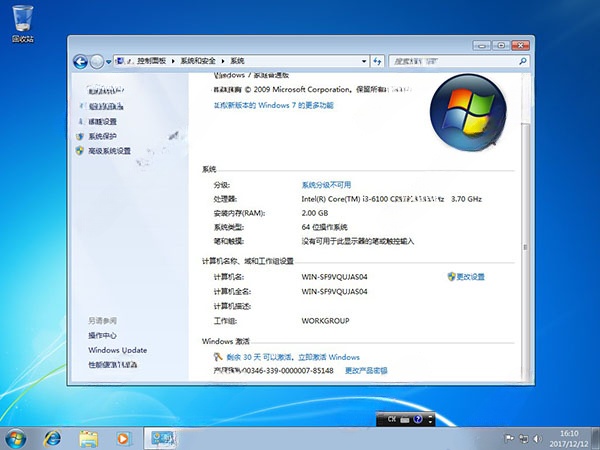Screen dimensions: 600x450
Task: Click the Back arrow in the System window
Action: [x=80, y=61]
